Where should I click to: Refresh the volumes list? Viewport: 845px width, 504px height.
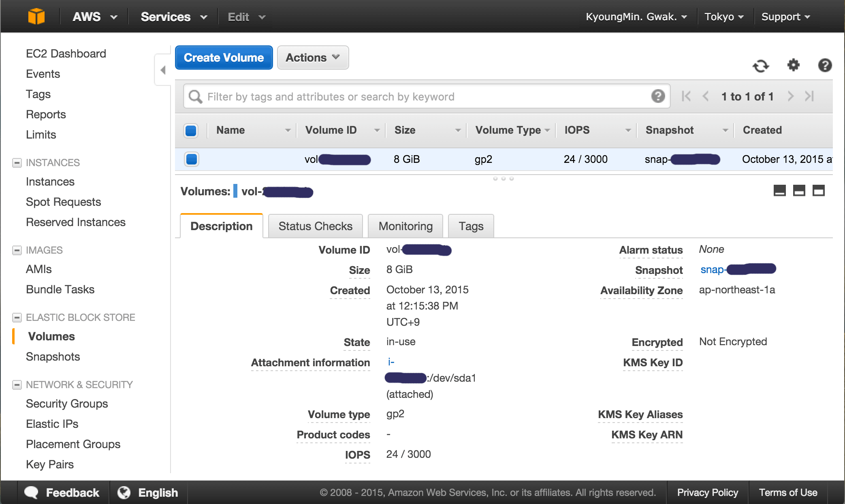point(761,66)
